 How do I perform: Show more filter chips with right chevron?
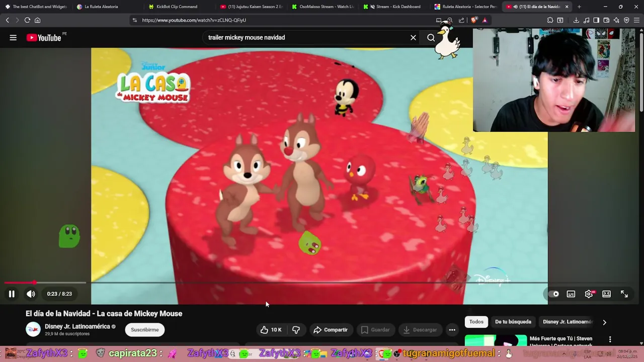coord(604,322)
